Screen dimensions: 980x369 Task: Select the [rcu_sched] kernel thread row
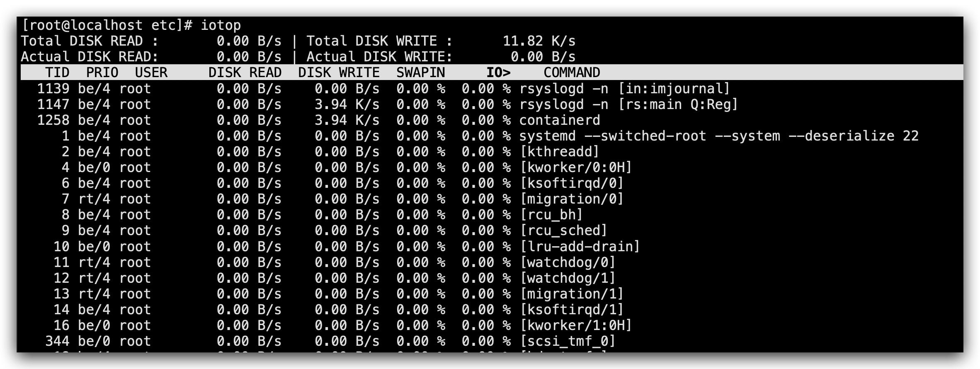click(x=563, y=231)
